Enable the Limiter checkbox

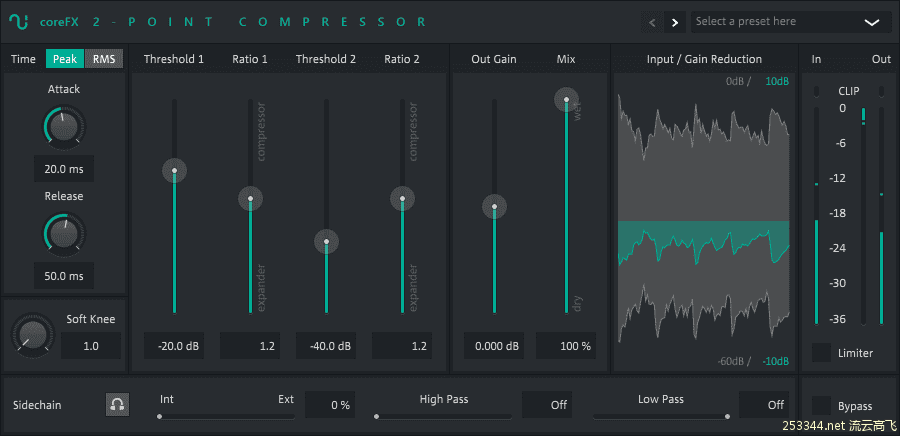[821, 353]
